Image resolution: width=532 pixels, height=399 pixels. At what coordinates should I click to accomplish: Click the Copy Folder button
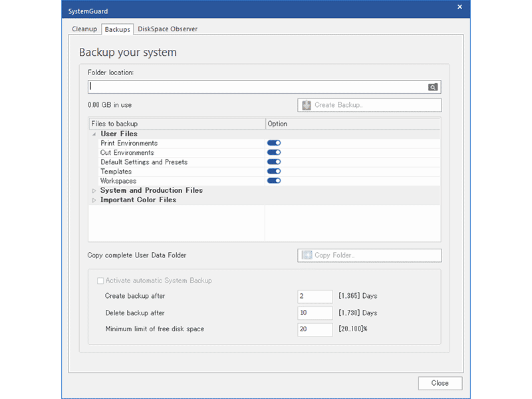tap(370, 255)
